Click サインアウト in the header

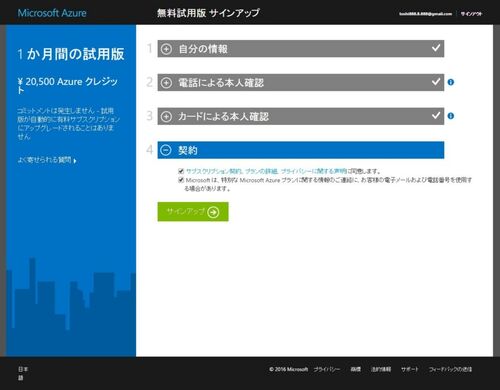(471, 14)
